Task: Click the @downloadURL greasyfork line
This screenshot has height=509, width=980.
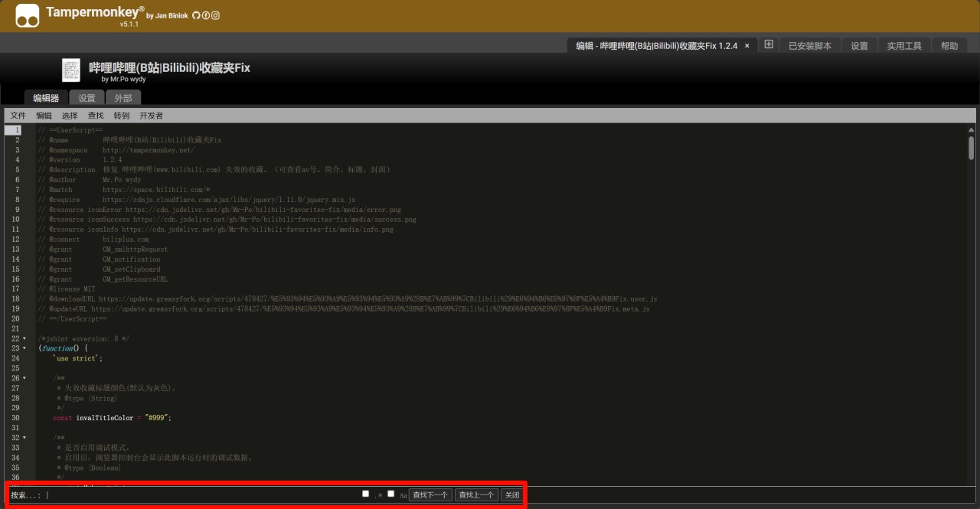Action: (347, 299)
